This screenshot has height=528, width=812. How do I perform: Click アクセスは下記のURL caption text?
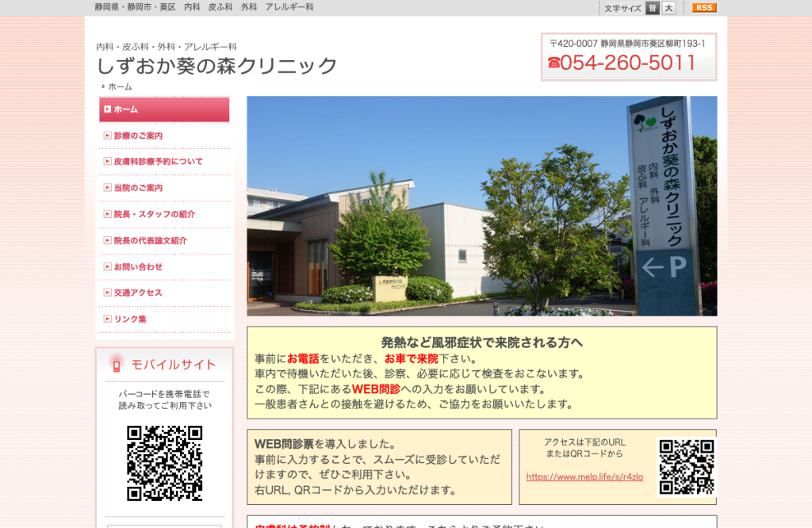pos(584,442)
